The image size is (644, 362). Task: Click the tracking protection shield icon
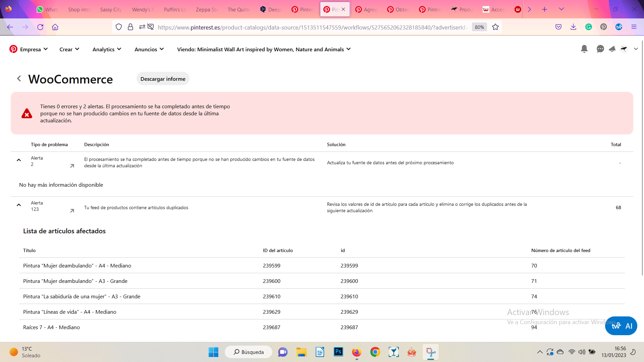pos(119,27)
